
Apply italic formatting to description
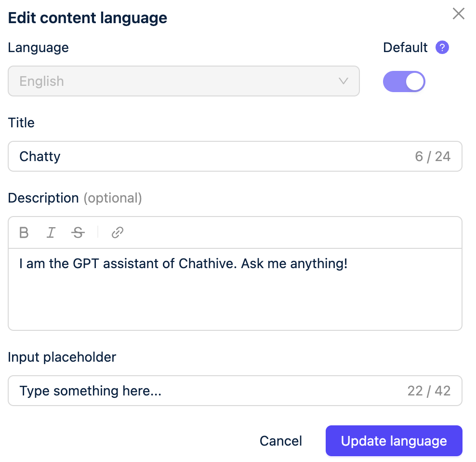[x=51, y=233]
